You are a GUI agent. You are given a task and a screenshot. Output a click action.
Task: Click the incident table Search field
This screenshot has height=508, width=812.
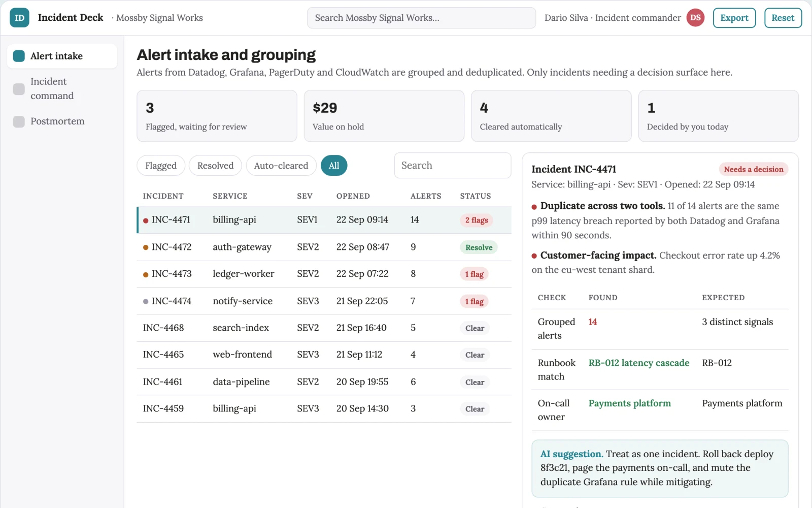click(x=453, y=166)
